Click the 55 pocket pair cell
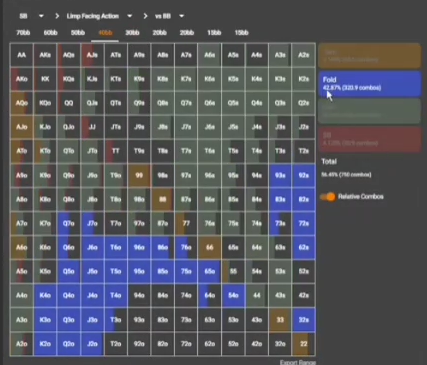This screenshot has width=427, height=365. click(233, 271)
